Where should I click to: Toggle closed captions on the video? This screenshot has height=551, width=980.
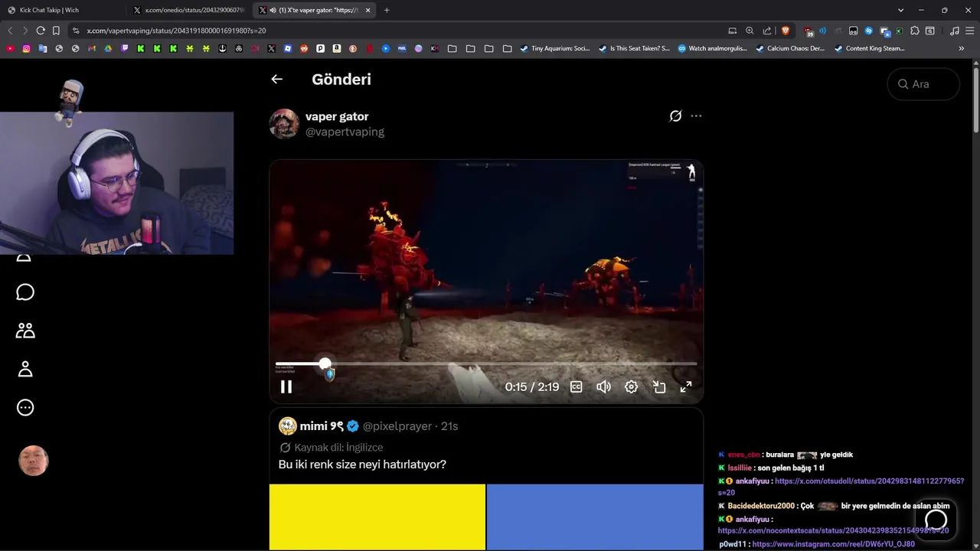pos(577,387)
